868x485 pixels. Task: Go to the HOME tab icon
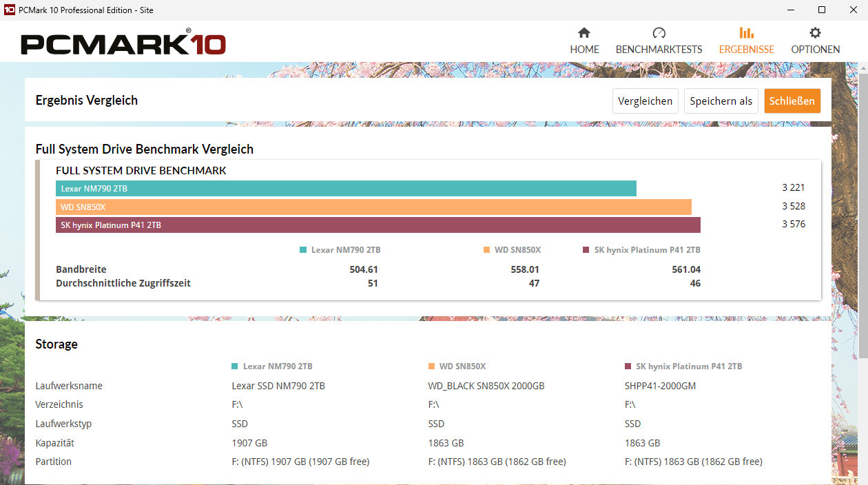pyautogui.click(x=584, y=33)
